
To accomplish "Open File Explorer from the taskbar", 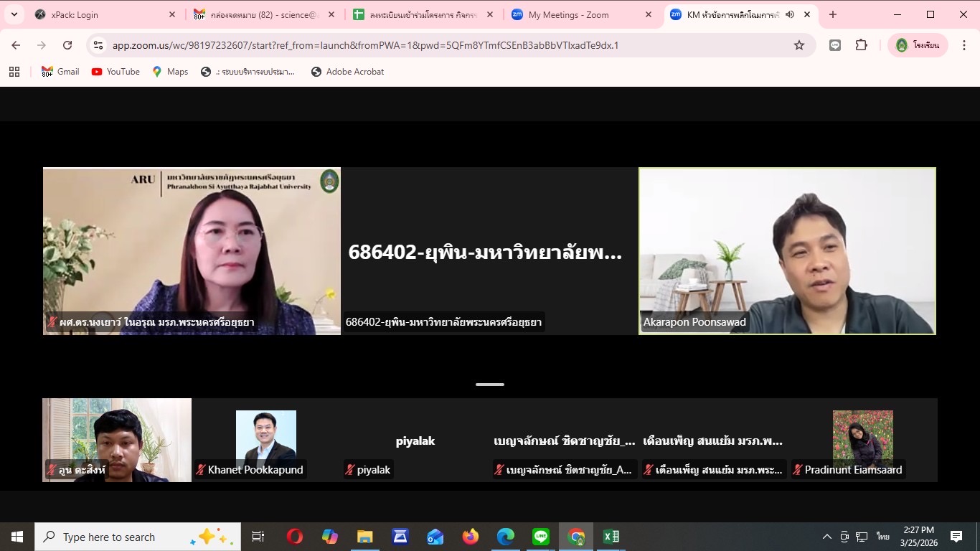I will pyautogui.click(x=365, y=537).
